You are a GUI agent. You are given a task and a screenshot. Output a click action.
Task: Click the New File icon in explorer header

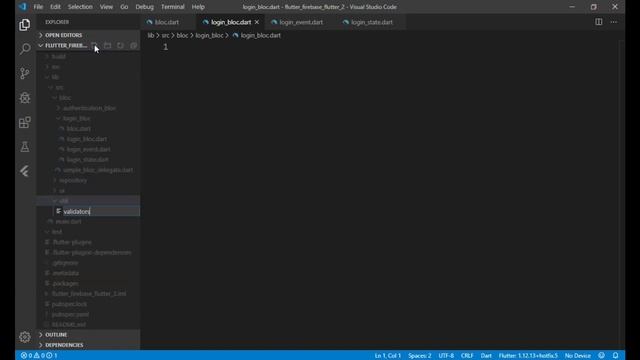pyautogui.click(x=94, y=45)
